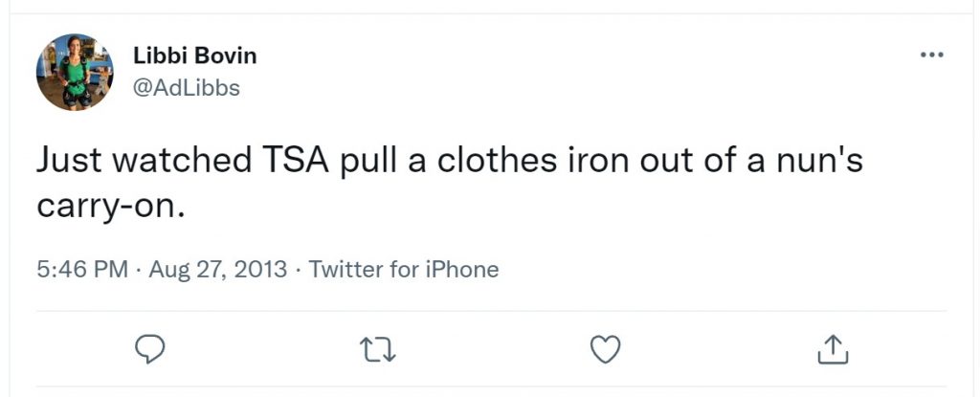The width and height of the screenshot is (980, 397).
Task: Reply to the tweet via speech bubble icon
Action: 150,349
